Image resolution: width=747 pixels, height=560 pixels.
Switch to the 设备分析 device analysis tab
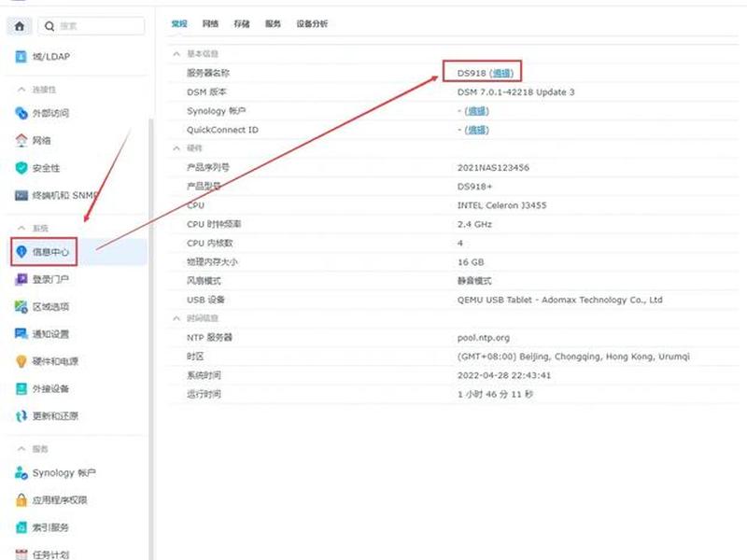coord(312,24)
